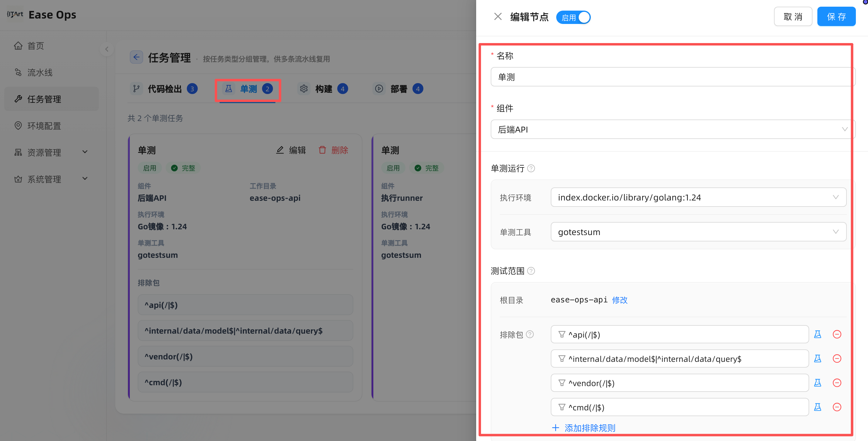The width and height of the screenshot is (868, 441).
Task: Remove the ^cmd(/|$) exclude rule
Action: tap(837, 407)
